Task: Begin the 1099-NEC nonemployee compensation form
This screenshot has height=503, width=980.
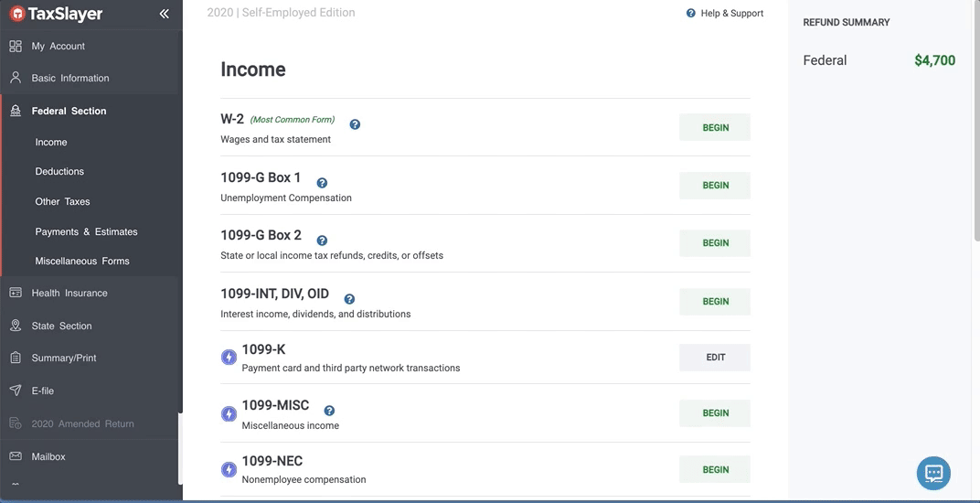Action: tap(715, 469)
